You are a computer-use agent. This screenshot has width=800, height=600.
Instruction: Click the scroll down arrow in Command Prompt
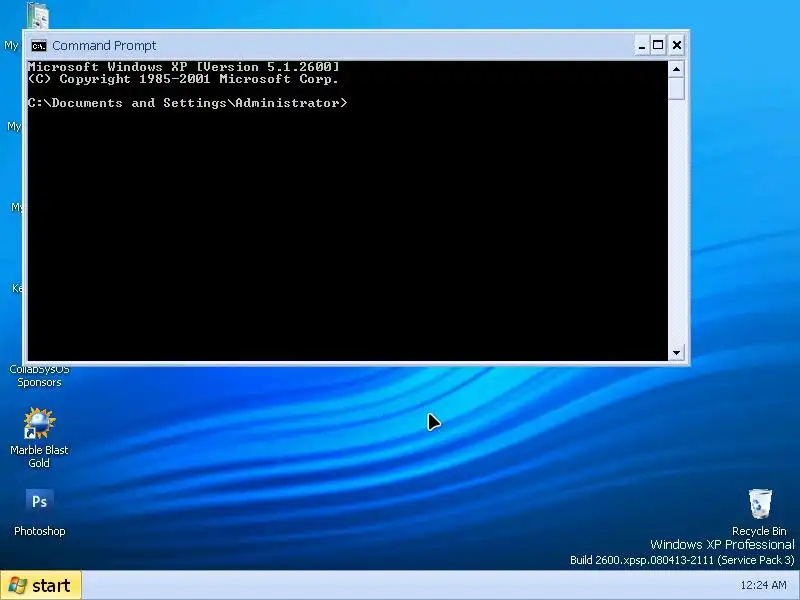(x=677, y=353)
